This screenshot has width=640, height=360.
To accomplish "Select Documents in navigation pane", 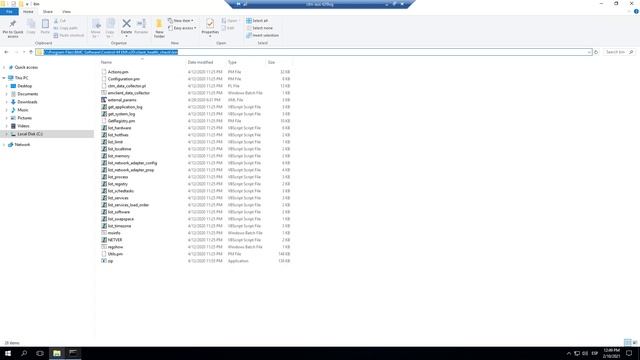I will tap(27, 94).
